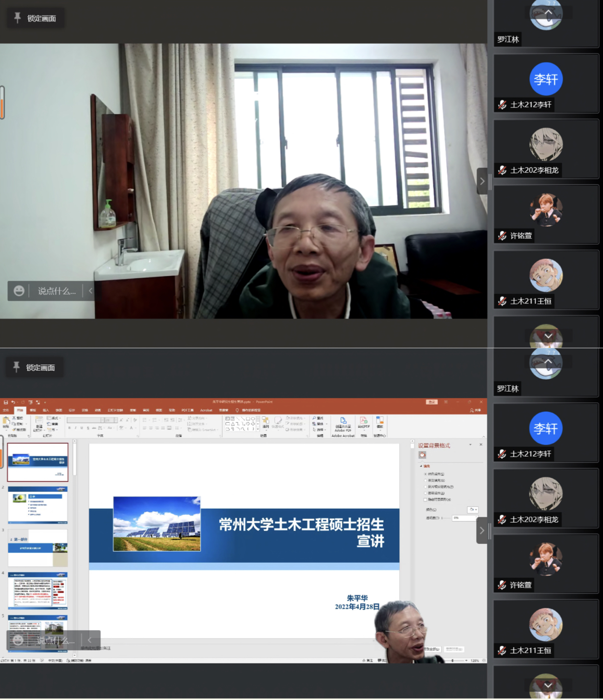
Task: Select picture or texture fill option
Action: click(426, 487)
